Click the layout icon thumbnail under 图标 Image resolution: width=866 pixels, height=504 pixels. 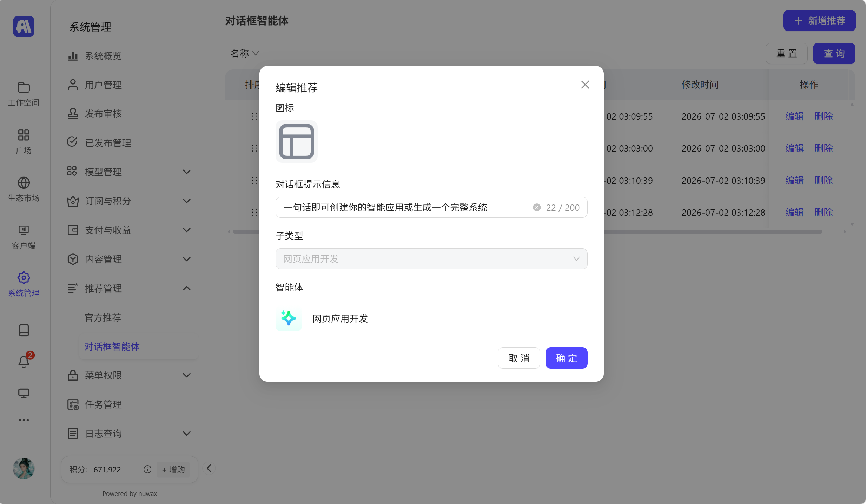(297, 141)
